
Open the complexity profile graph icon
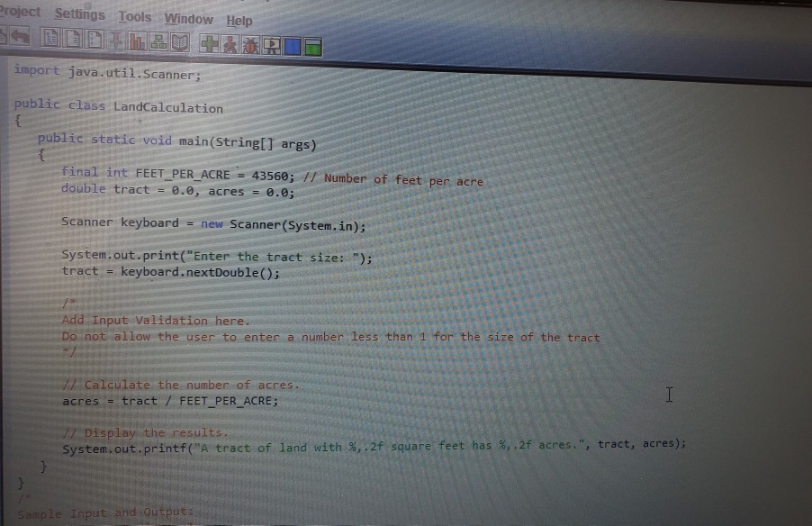click(x=137, y=44)
